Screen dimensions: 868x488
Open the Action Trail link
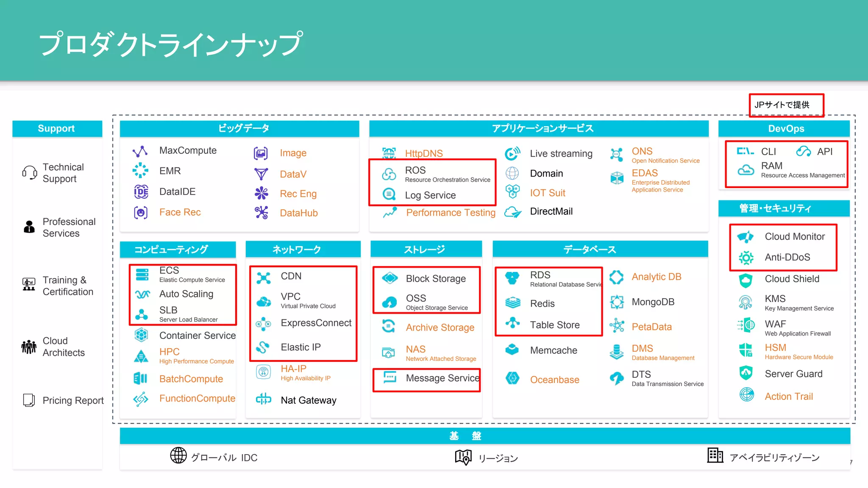tap(789, 396)
